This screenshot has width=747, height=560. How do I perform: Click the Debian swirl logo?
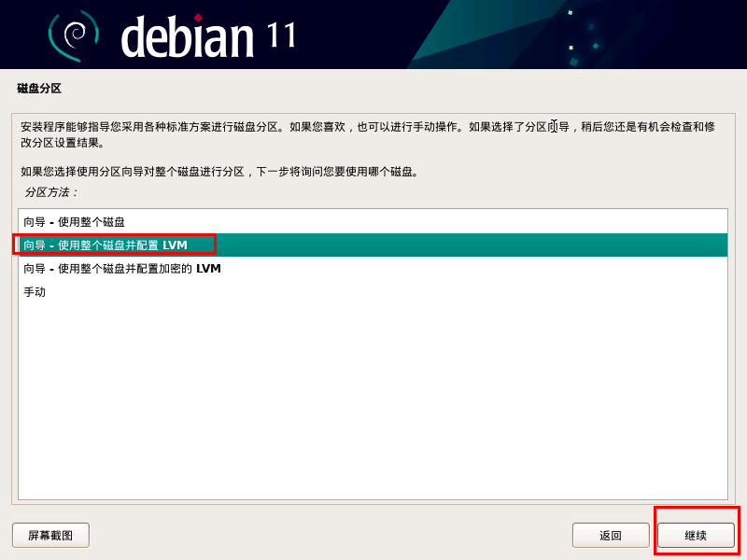coord(74,35)
